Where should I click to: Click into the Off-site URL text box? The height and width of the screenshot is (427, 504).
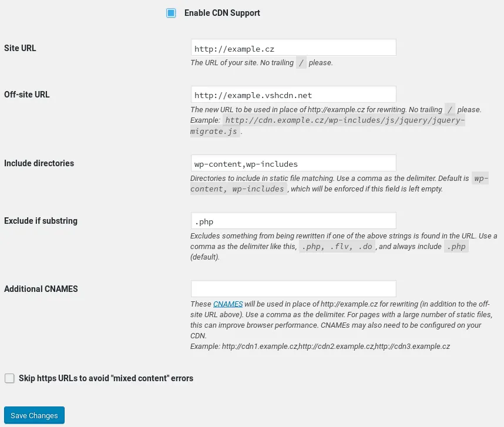pos(294,95)
